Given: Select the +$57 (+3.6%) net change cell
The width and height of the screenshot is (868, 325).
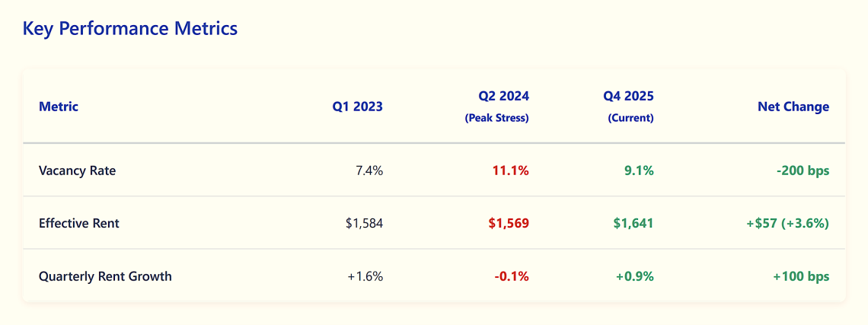Looking at the screenshot, I should (788, 223).
